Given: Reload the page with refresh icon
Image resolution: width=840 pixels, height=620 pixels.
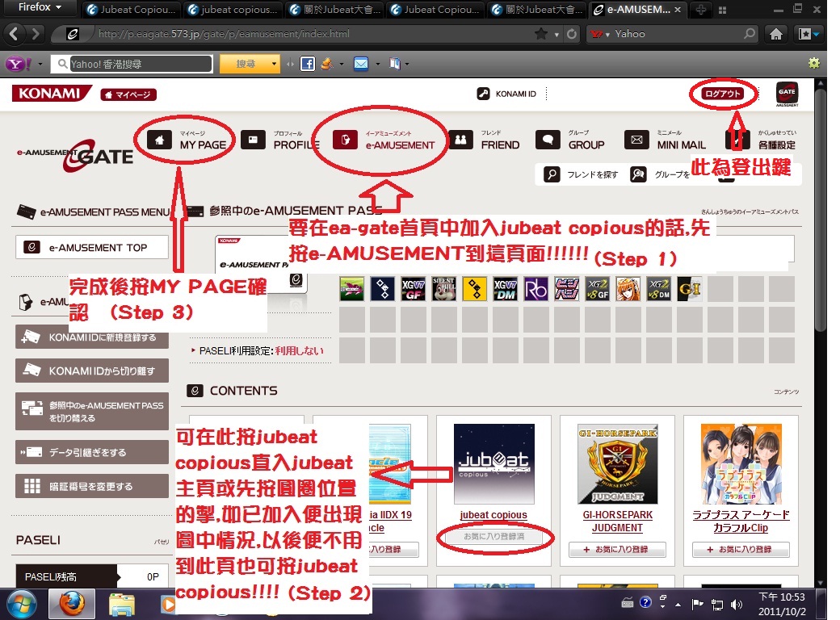Looking at the screenshot, I should 572,34.
